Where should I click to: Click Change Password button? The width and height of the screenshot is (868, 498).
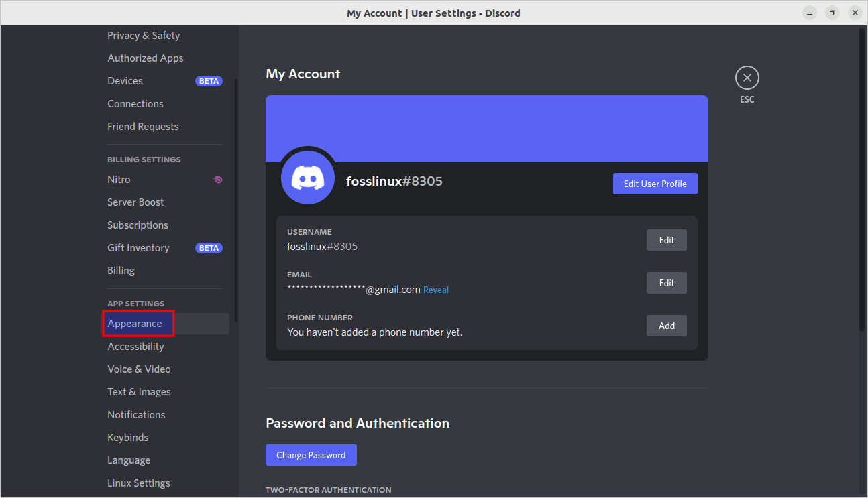311,455
